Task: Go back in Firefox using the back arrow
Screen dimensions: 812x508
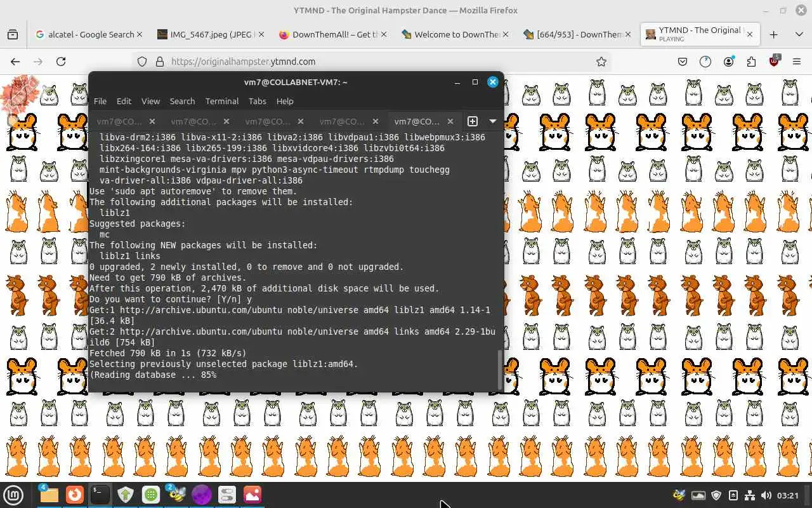Action: pyautogui.click(x=15, y=62)
